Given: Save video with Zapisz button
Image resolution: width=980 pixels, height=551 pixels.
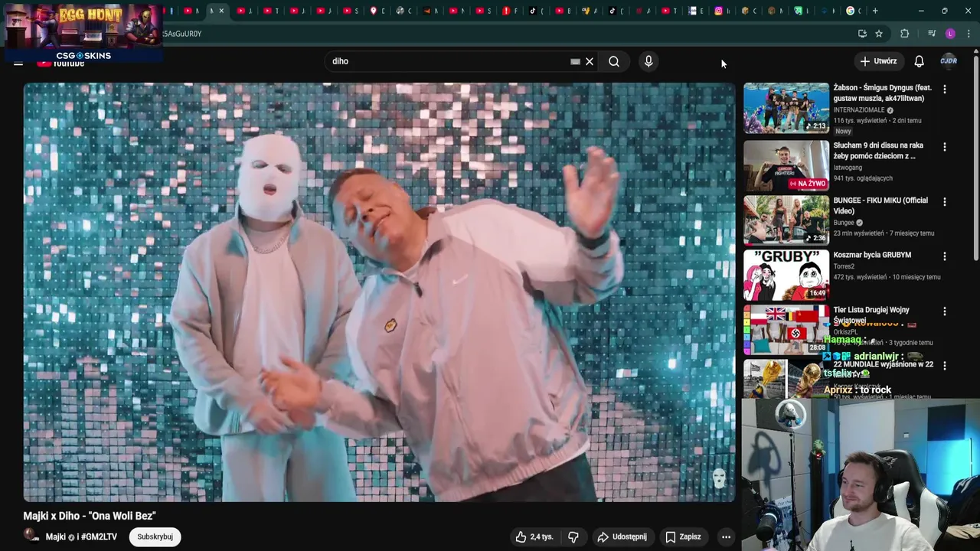Looking at the screenshot, I should tap(682, 536).
